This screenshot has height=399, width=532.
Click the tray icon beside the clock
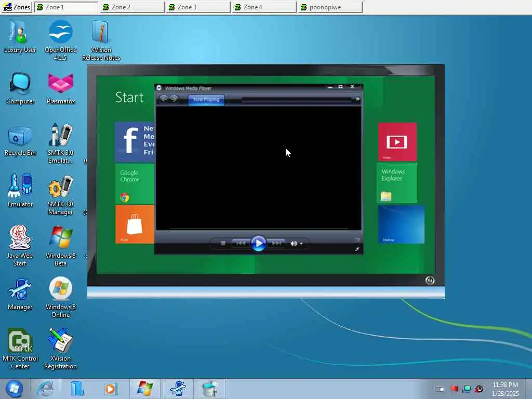[x=479, y=389]
